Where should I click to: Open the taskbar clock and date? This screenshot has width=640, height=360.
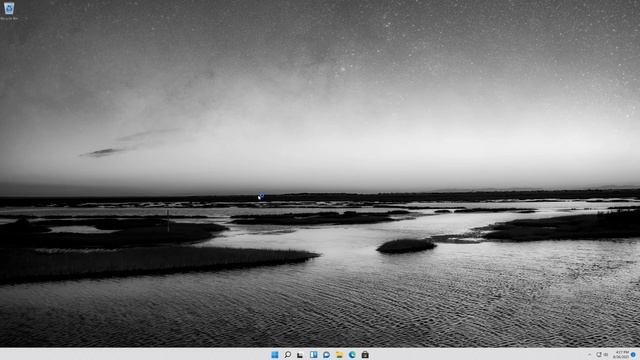[620, 354]
